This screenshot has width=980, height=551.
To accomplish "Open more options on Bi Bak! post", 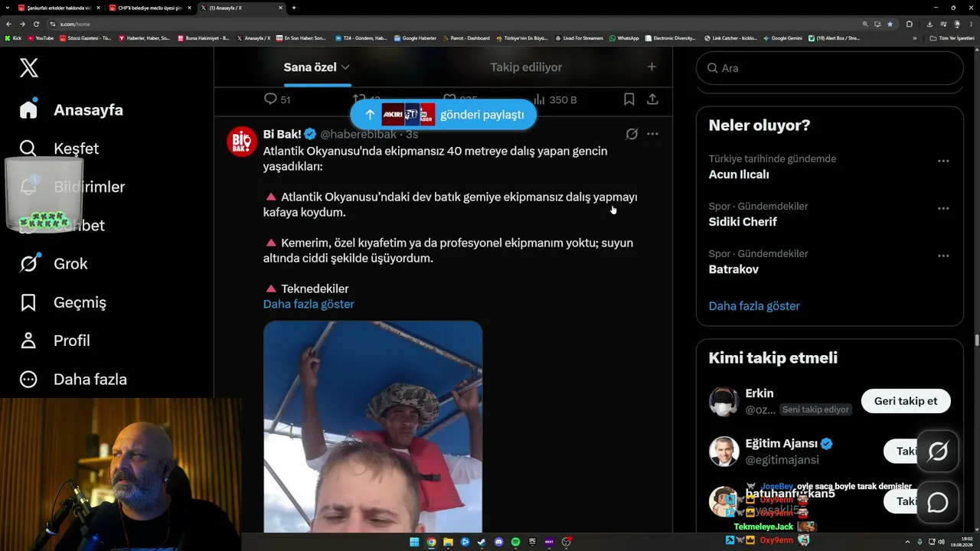I will [x=652, y=134].
